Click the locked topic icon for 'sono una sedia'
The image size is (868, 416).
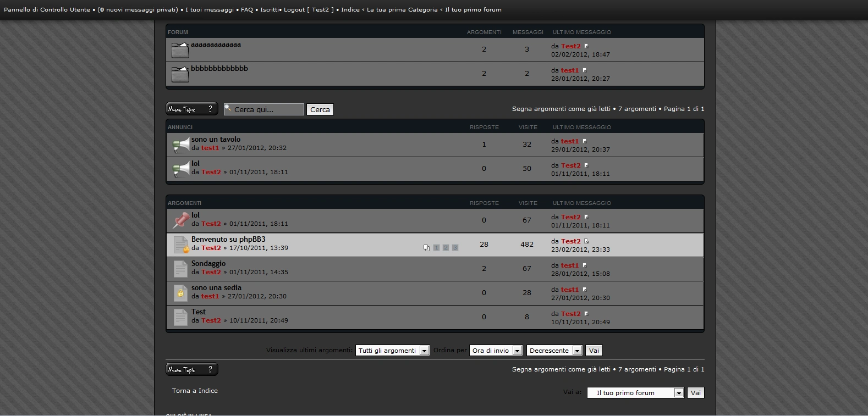180,293
